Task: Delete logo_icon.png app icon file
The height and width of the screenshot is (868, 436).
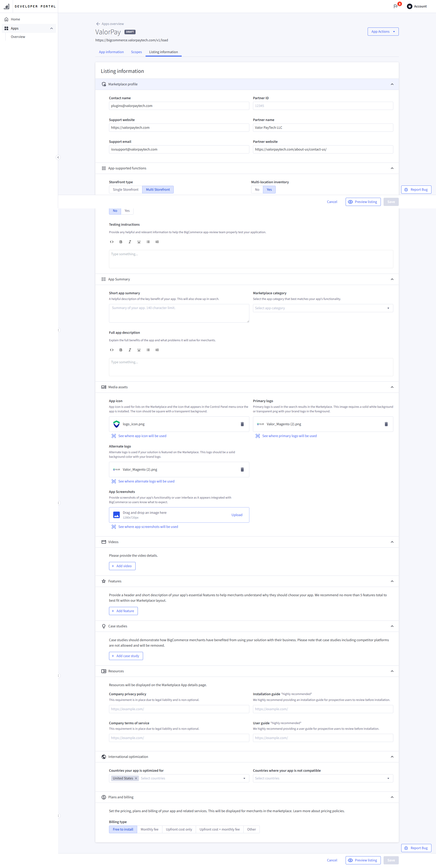Action: point(242,424)
